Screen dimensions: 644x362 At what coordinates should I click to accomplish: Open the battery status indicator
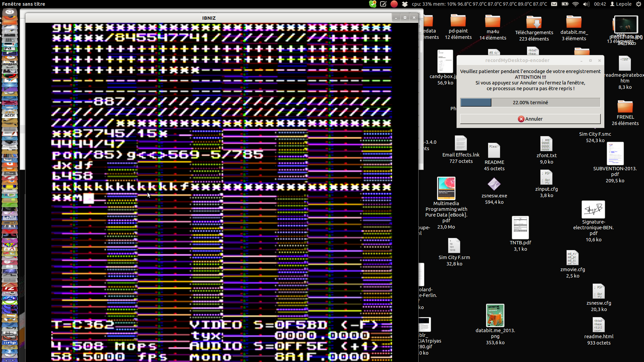(x=565, y=4)
